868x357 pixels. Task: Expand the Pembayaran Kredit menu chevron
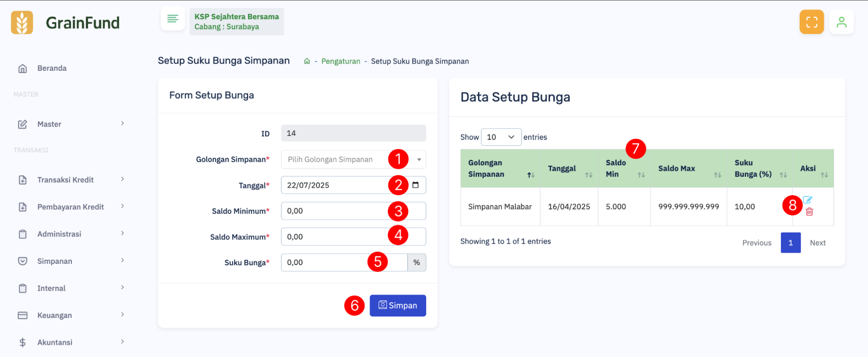coord(122,206)
